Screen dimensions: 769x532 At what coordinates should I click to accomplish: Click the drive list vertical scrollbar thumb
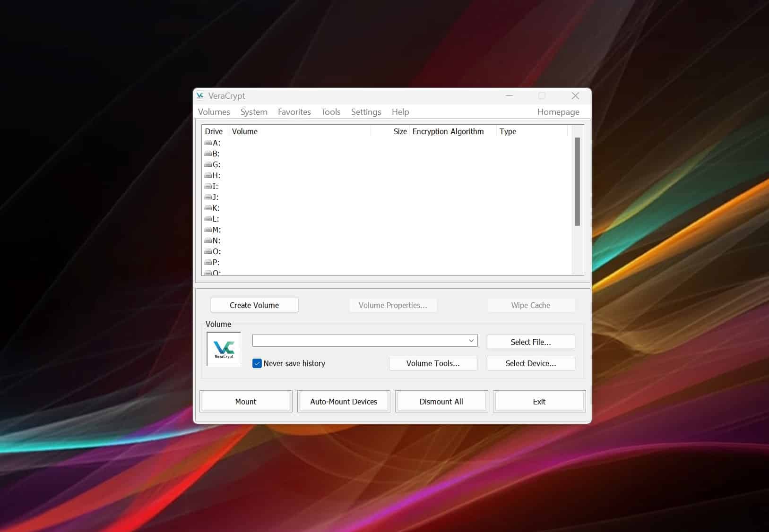pos(577,182)
